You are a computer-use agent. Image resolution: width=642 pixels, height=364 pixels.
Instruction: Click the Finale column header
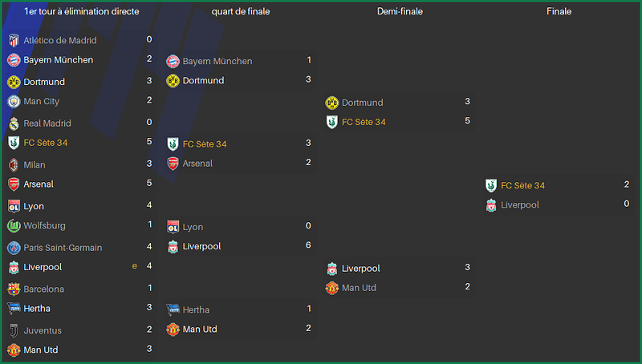[x=559, y=11]
